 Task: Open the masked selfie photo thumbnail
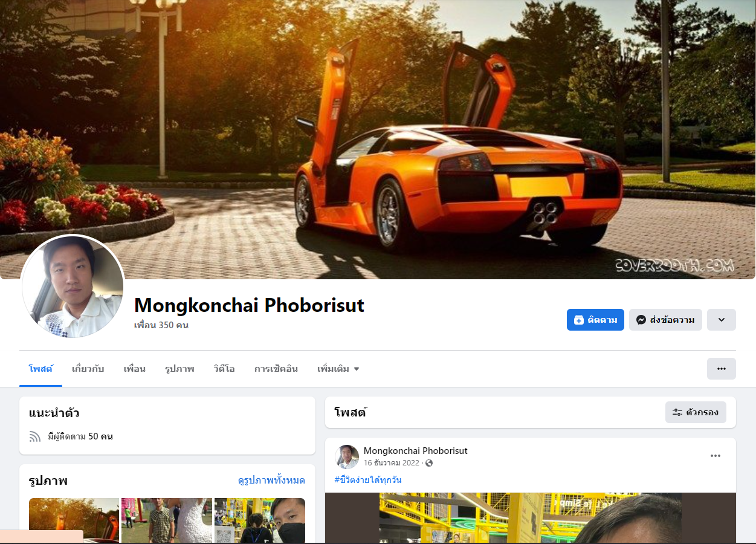[x=260, y=520]
